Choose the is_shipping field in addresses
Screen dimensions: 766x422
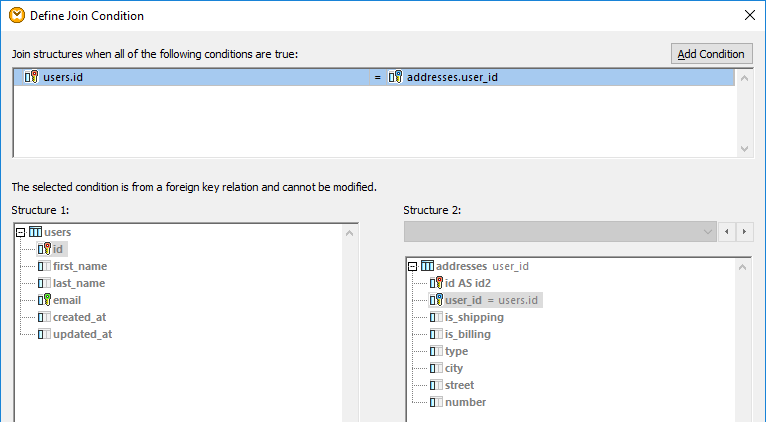[x=474, y=317]
